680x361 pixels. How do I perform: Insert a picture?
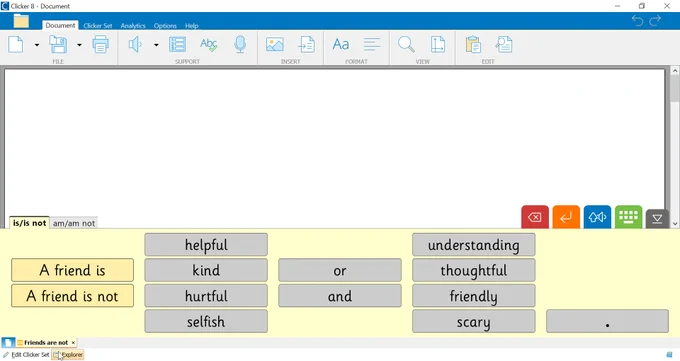[275, 44]
